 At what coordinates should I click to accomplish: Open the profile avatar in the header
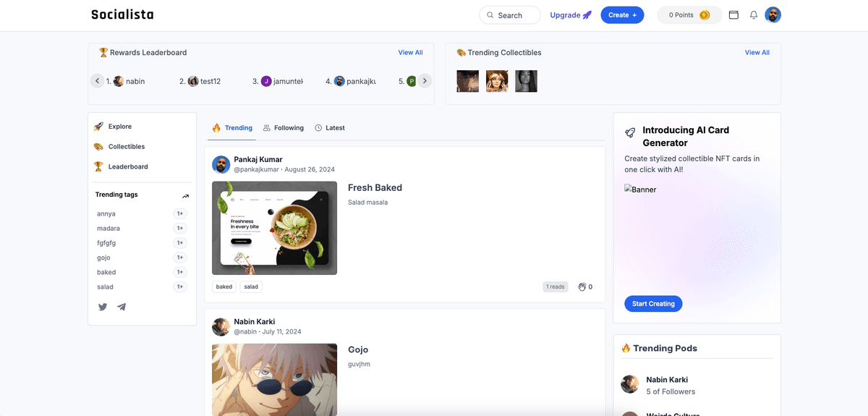point(773,15)
